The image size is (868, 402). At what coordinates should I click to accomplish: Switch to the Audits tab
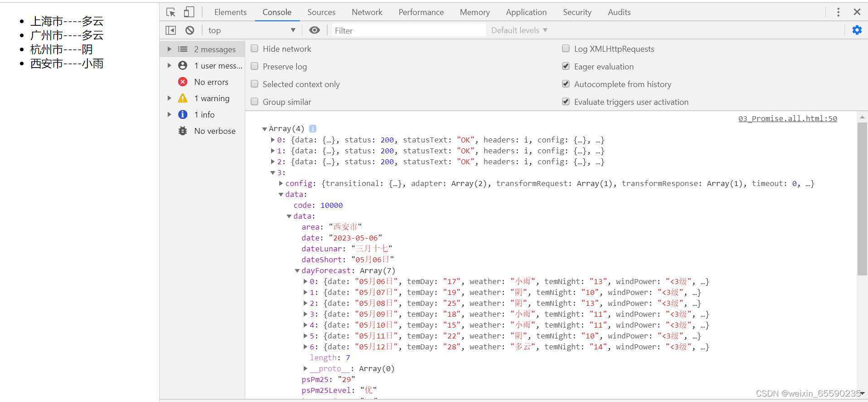pos(619,12)
